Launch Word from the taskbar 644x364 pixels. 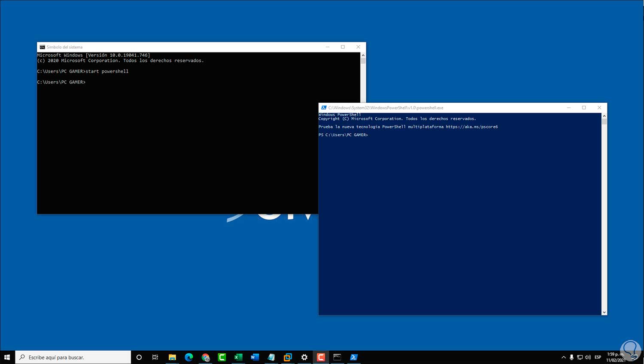255,357
